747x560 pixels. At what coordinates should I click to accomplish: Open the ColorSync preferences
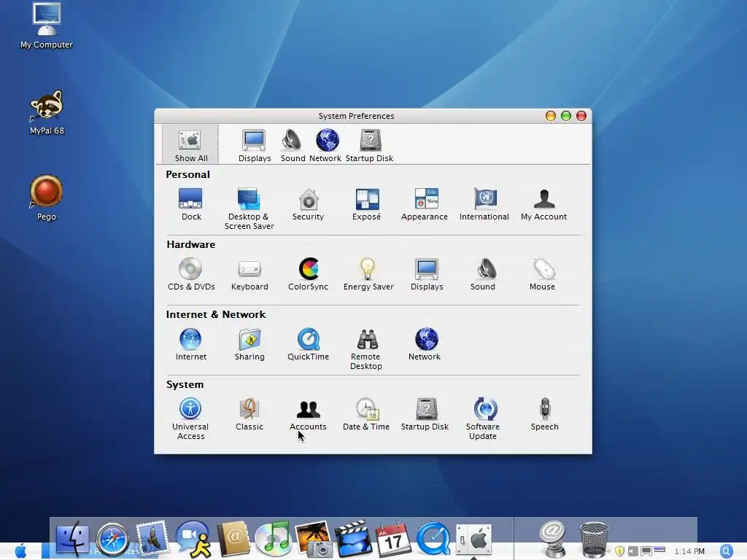tap(309, 274)
